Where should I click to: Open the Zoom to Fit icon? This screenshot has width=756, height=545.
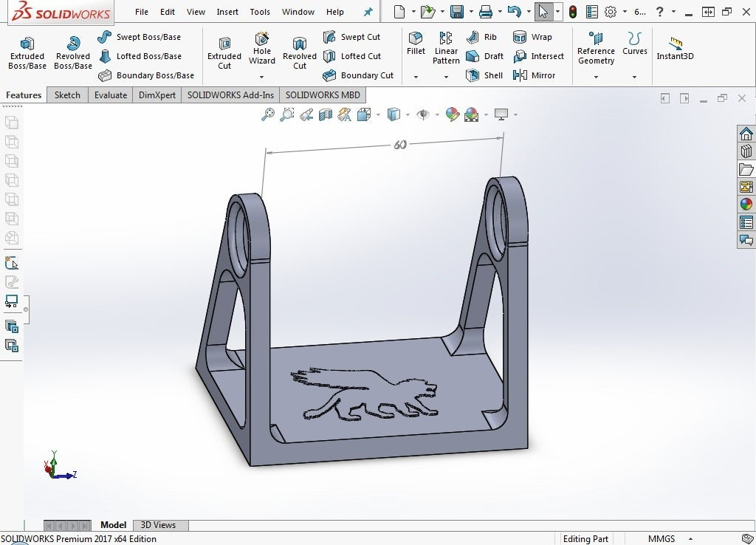pyautogui.click(x=268, y=114)
